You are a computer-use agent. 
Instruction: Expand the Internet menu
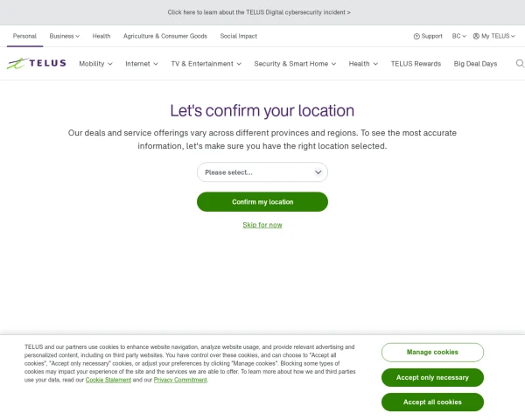(142, 64)
